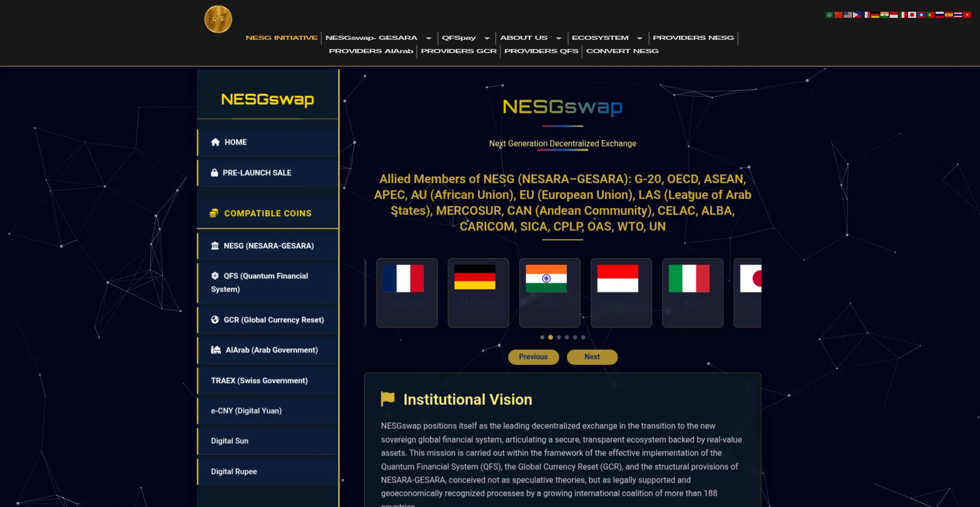The width and height of the screenshot is (980, 507).
Task: Click the gold QFS coin logo
Action: (x=218, y=19)
